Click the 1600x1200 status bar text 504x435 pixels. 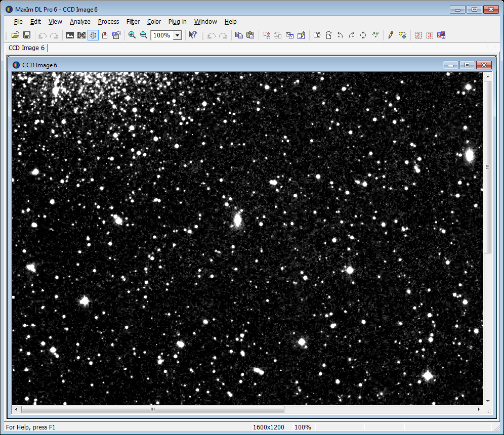click(269, 427)
